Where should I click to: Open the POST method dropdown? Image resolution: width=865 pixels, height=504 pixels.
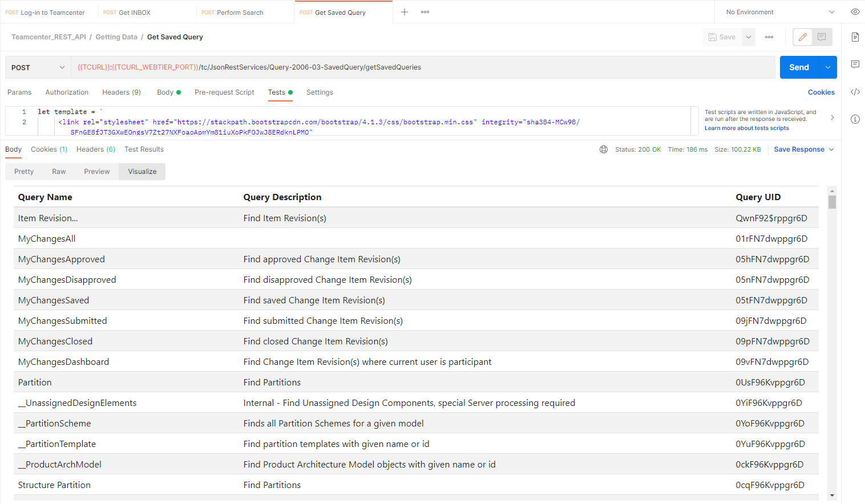38,67
